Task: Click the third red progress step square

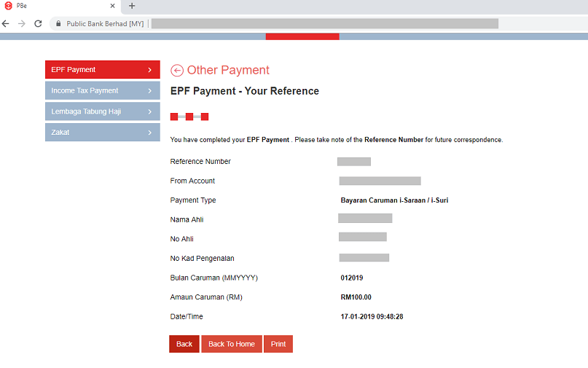Action: [x=204, y=117]
